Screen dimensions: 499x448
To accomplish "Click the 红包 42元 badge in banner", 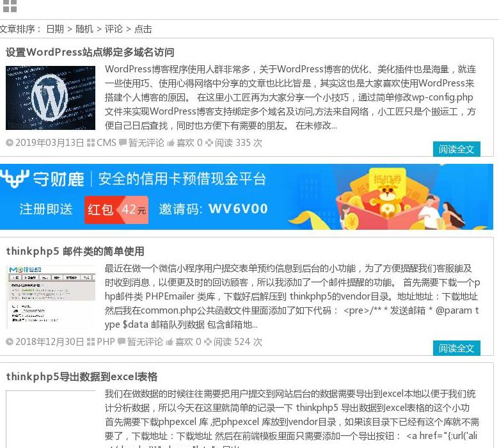I will pyautogui.click(x=116, y=209).
